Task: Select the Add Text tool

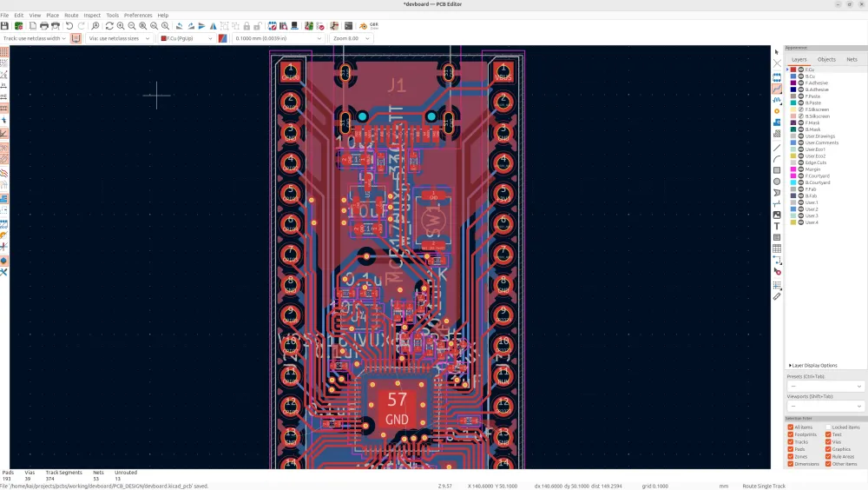Action: pos(777,226)
